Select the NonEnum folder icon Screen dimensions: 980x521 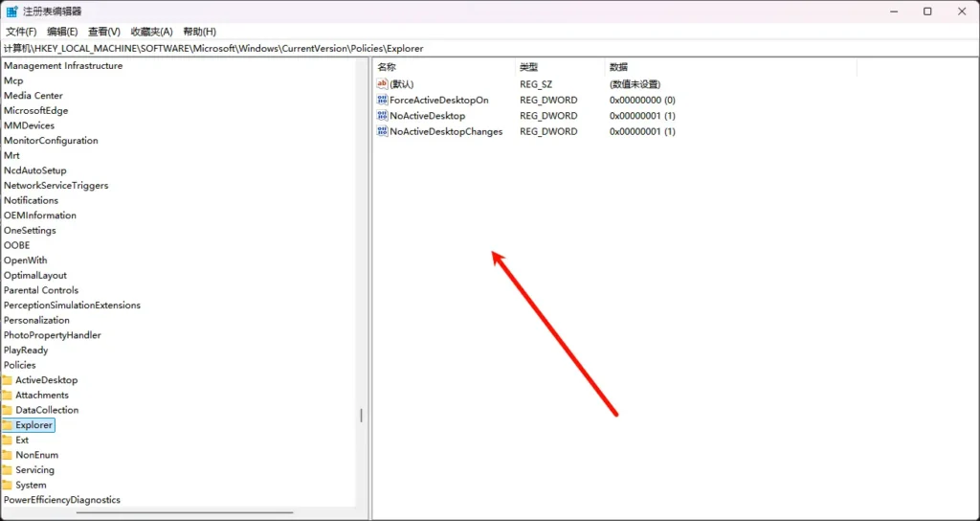coord(7,455)
